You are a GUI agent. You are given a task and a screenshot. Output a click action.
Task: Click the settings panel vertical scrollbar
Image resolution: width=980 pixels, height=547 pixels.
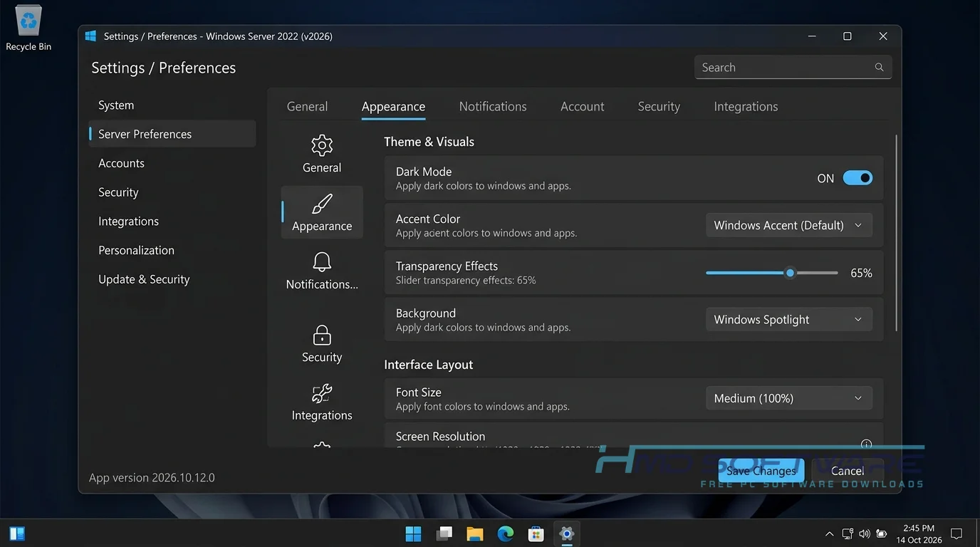point(896,232)
